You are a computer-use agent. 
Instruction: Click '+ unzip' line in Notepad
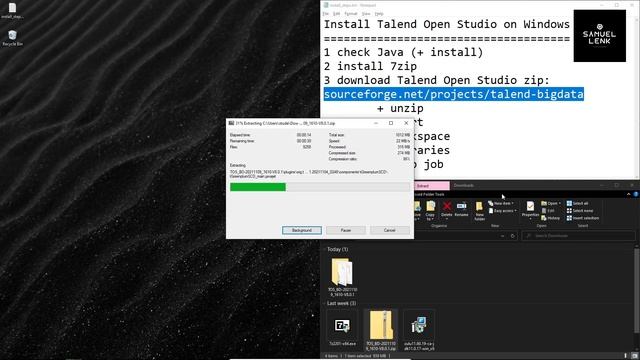click(400, 108)
